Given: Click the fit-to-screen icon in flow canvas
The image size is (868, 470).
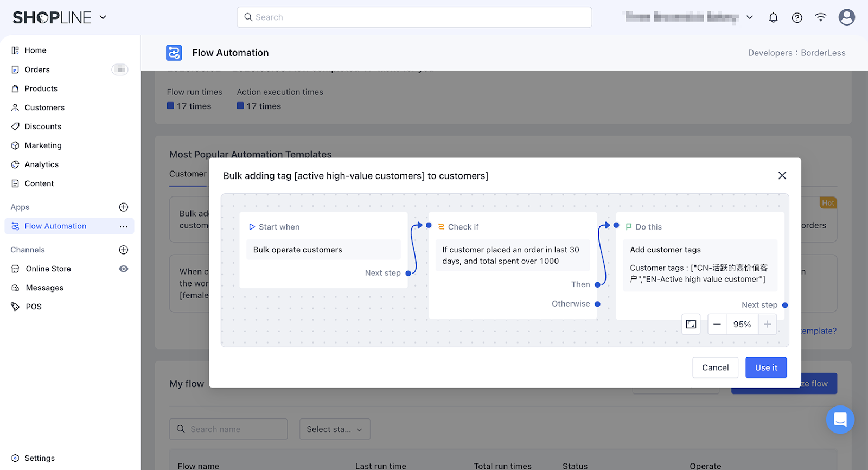Looking at the screenshot, I should (x=691, y=325).
